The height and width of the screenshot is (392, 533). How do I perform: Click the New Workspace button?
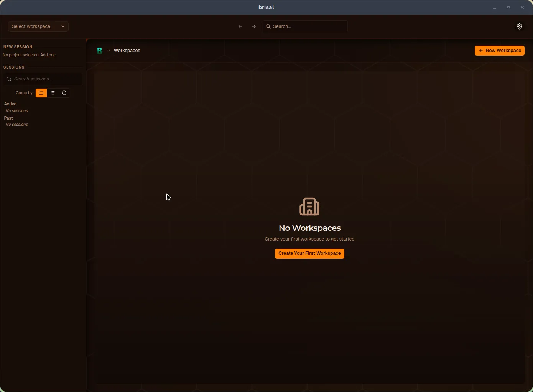tap(500, 51)
